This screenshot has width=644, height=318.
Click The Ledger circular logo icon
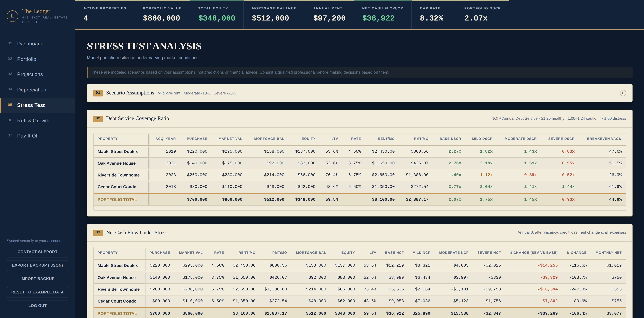click(12, 16)
